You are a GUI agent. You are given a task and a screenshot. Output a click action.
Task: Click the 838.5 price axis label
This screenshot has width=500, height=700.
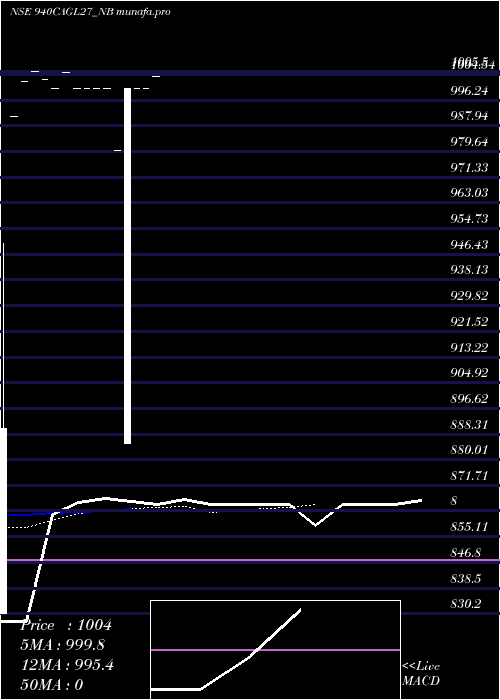click(x=466, y=579)
